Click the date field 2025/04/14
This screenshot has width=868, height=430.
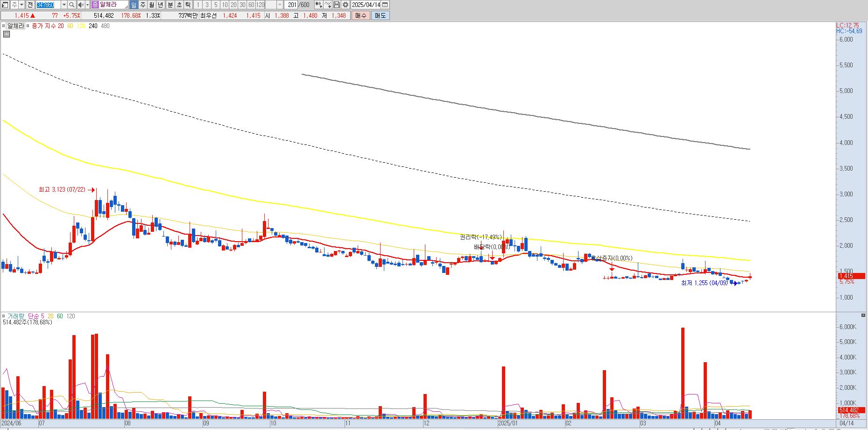[366, 5]
